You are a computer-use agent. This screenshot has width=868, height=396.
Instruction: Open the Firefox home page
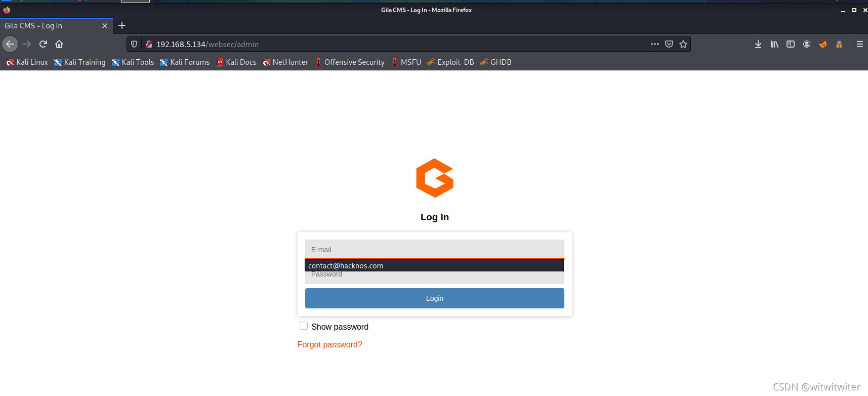pos(59,44)
